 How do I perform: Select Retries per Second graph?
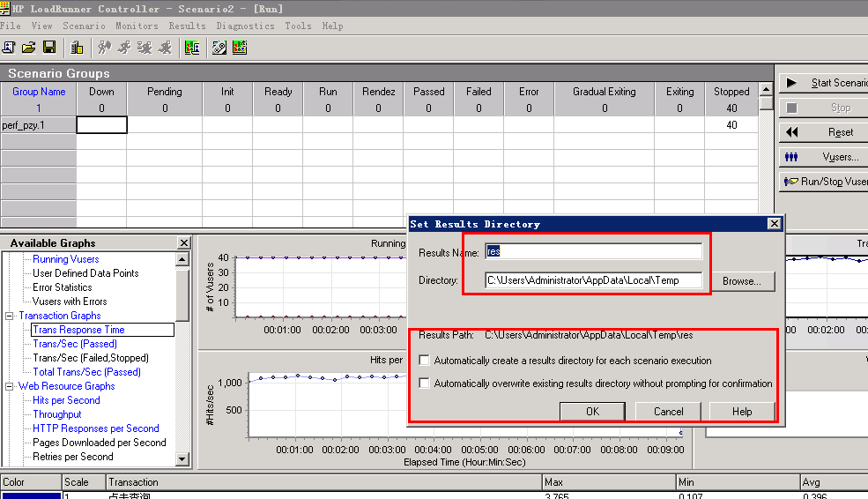tap(72, 457)
